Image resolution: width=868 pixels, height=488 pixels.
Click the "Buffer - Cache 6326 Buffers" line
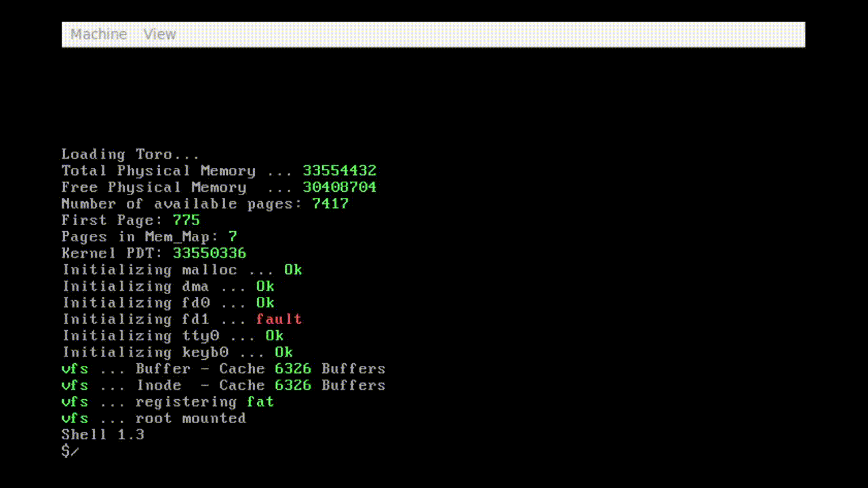click(224, 369)
